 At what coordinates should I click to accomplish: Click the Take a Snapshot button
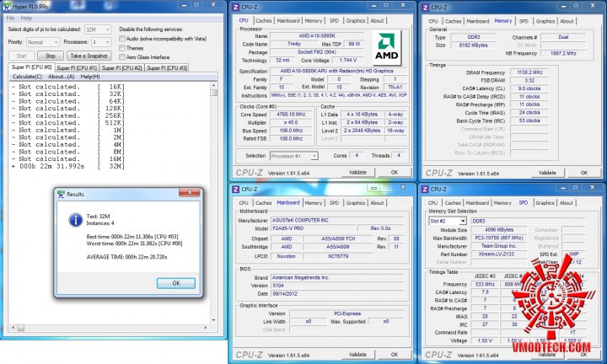pyautogui.click(x=89, y=56)
